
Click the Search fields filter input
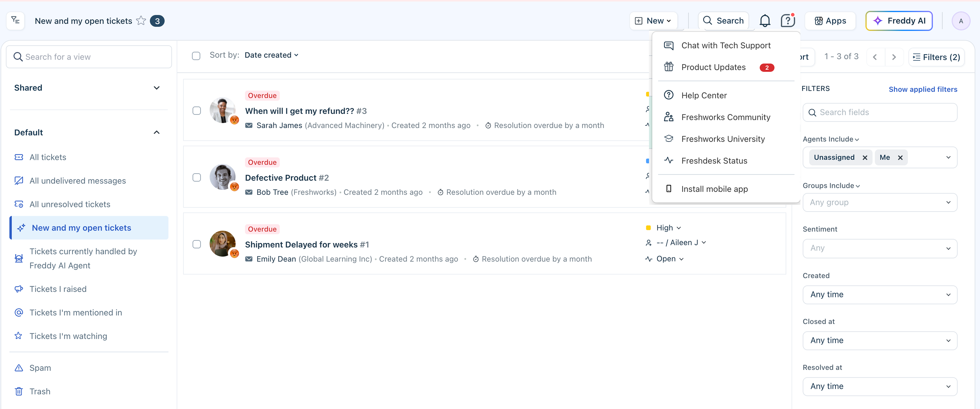pyautogui.click(x=879, y=113)
